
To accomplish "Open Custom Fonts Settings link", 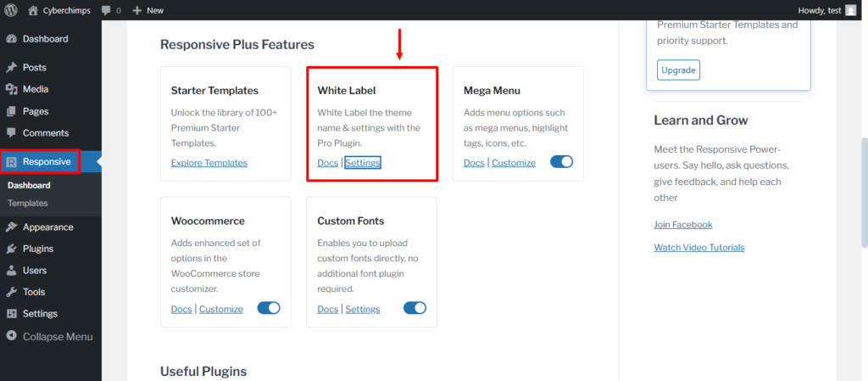I will pos(363,309).
